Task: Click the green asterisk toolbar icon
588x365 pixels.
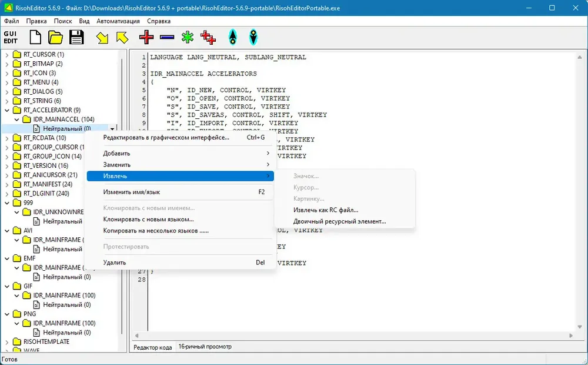Action: (x=188, y=37)
